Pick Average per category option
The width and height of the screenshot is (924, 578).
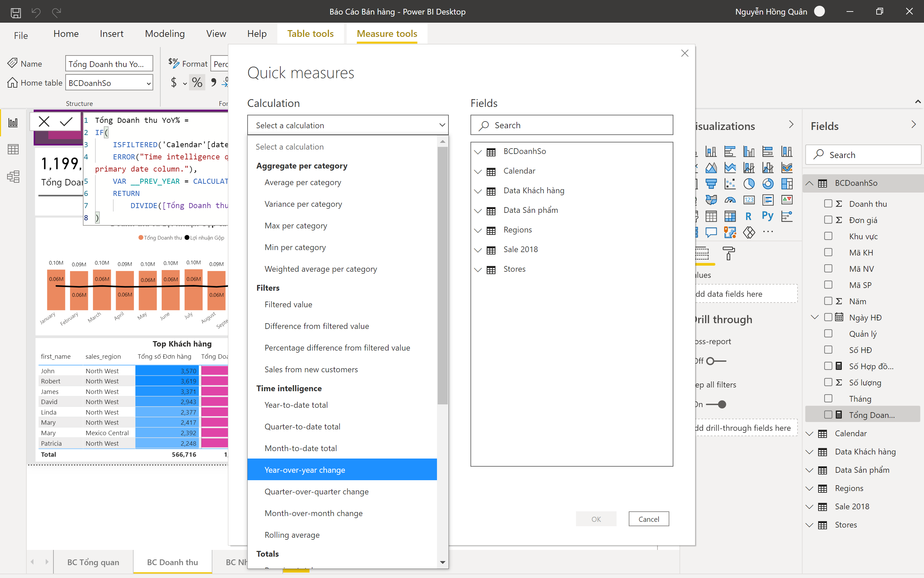click(x=342, y=182)
